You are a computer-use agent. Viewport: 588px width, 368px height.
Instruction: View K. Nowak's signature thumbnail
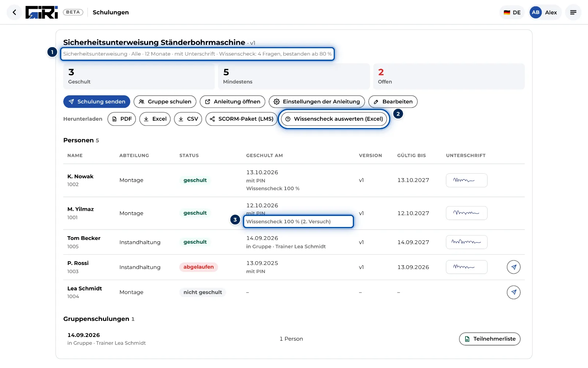466,180
